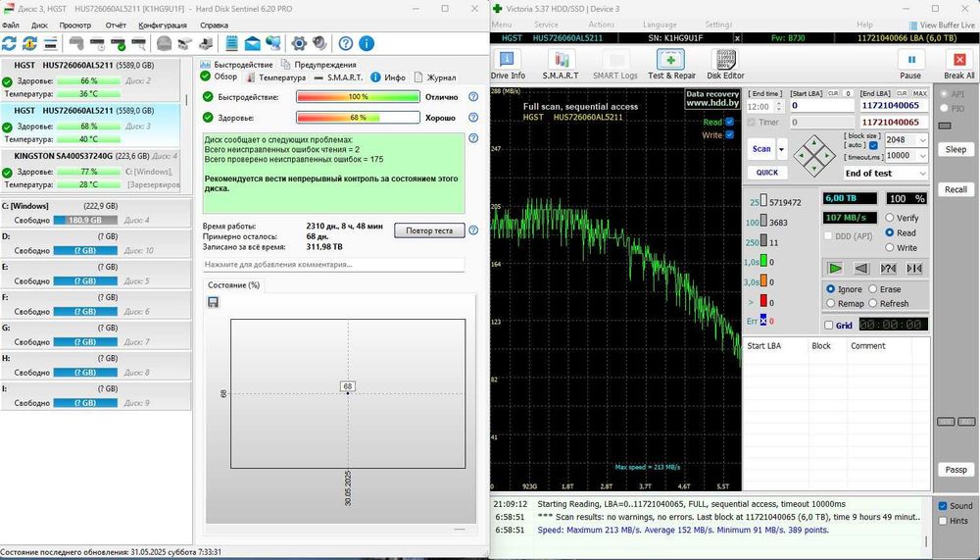Click the blue info icon in Sentinel toolbar
Viewport: 980px width, 560px height.
[x=366, y=43]
